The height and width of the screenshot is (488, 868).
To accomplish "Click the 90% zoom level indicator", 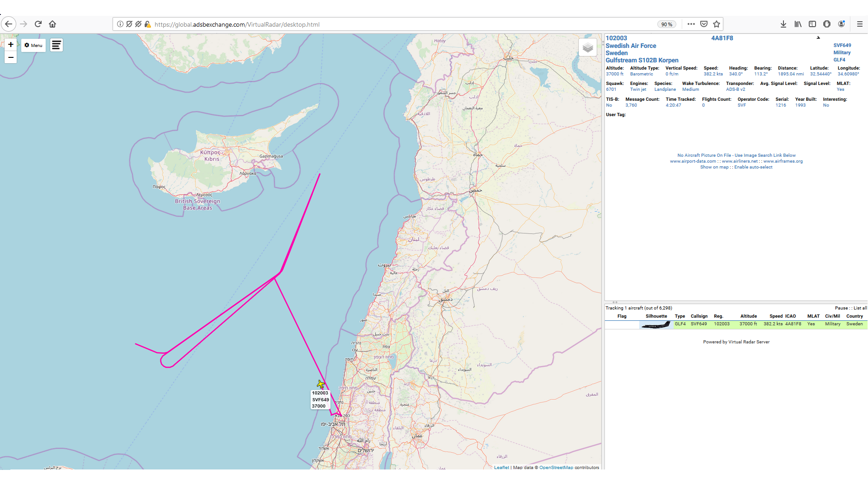I will coord(666,24).
